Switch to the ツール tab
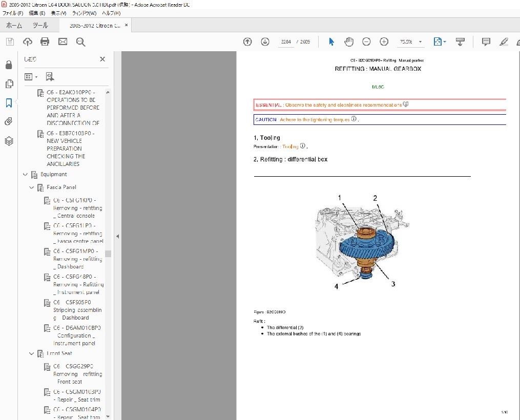 point(40,26)
